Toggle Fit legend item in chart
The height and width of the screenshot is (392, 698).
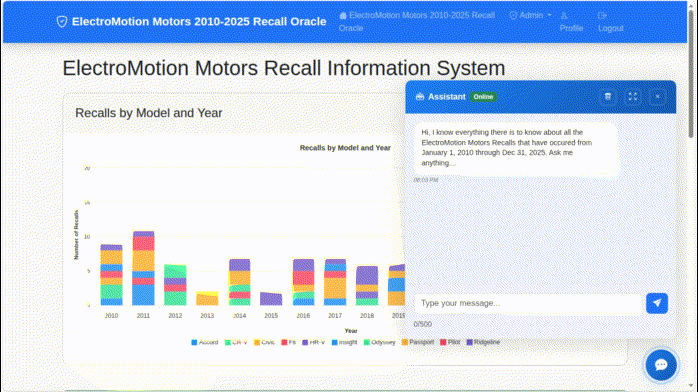(288, 342)
